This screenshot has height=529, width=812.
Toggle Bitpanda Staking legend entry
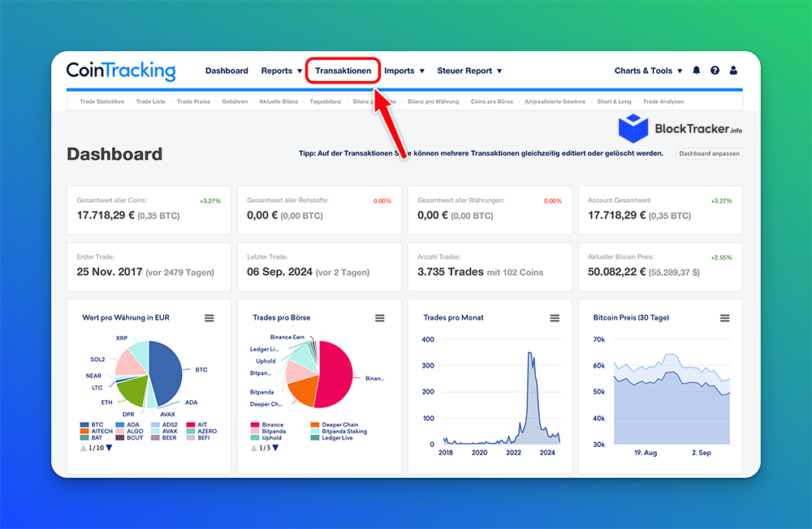pos(339,431)
